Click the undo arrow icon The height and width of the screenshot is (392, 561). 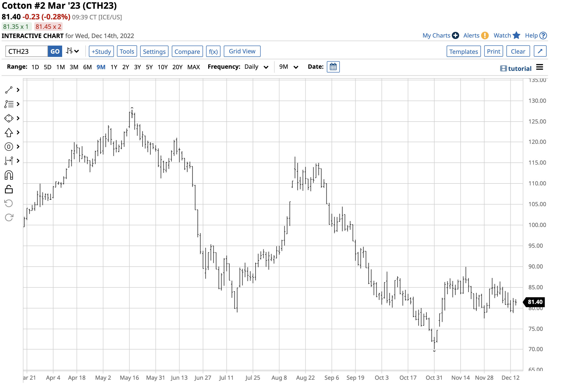[9, 203]
